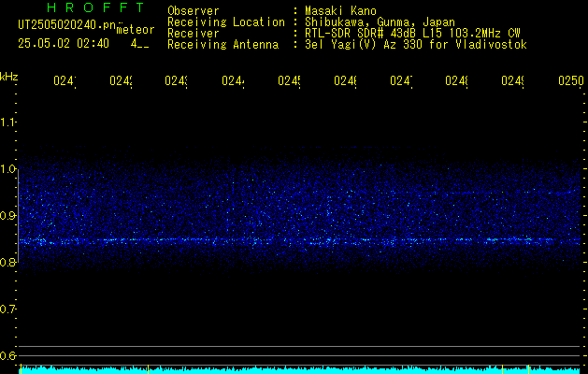Click the 0242 time axis label

point(121,81)
